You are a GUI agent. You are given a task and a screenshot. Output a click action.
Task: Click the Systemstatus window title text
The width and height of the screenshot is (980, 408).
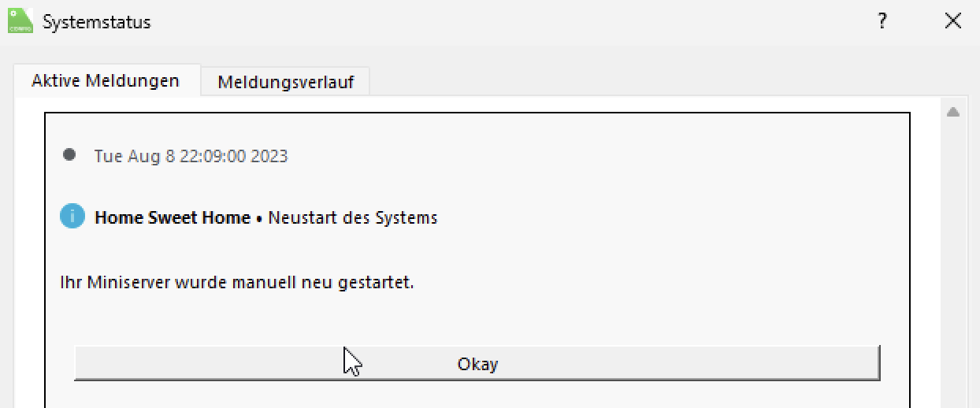(x=96, y=22)
